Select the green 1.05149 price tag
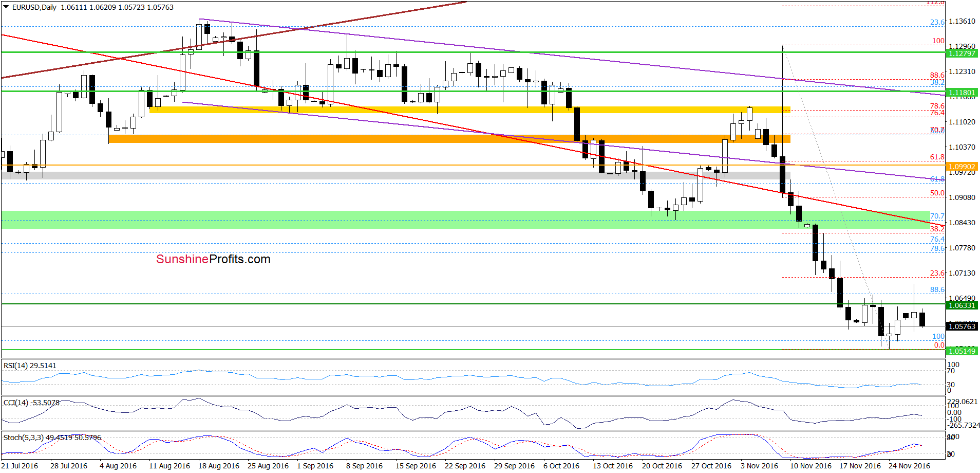Image resolution: width=980 pixels, height=473 pixels. [962, 351]
